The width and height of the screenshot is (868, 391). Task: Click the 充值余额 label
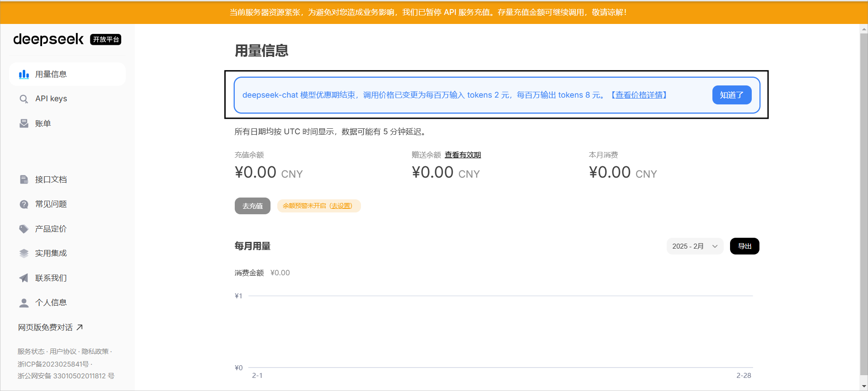click(249, 155)
